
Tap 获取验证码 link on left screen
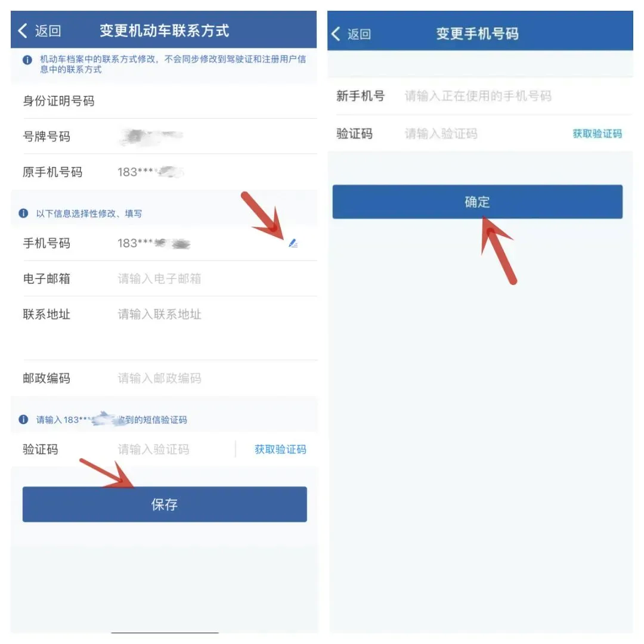[280, 450]
